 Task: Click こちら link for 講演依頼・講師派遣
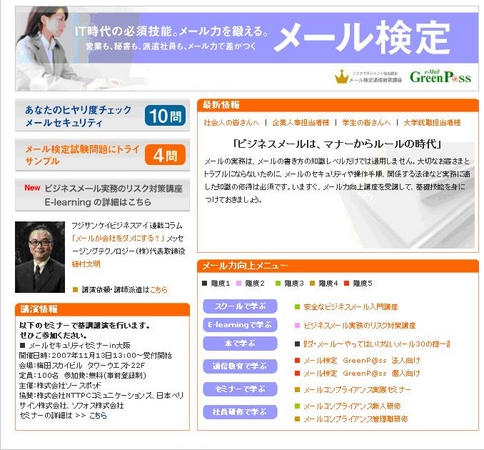coord(159,290)
